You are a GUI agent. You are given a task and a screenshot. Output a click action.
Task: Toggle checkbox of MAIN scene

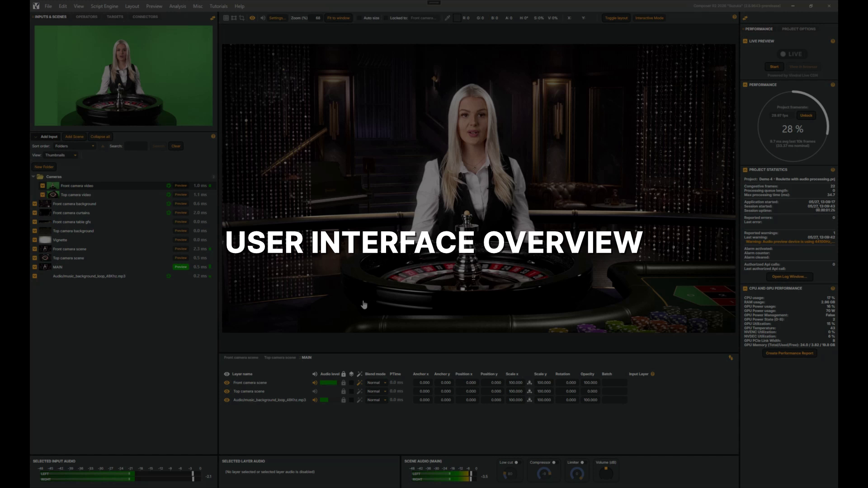point(34,267)
